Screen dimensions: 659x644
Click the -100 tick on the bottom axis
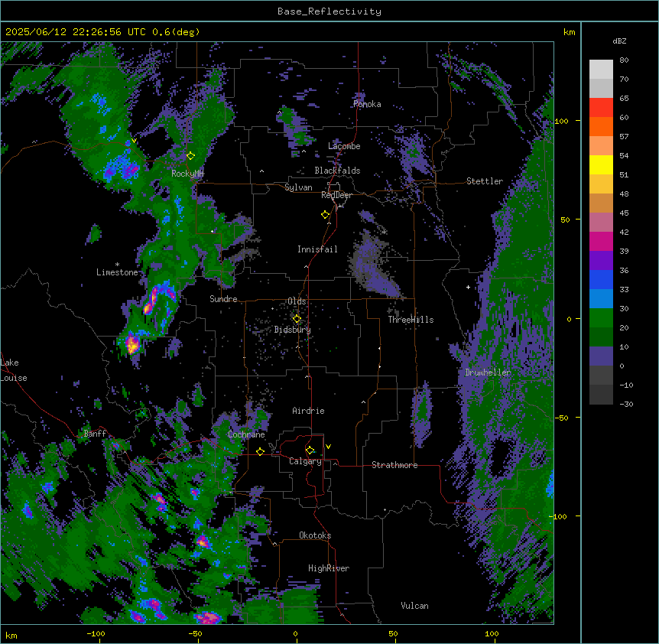point(96,633)
